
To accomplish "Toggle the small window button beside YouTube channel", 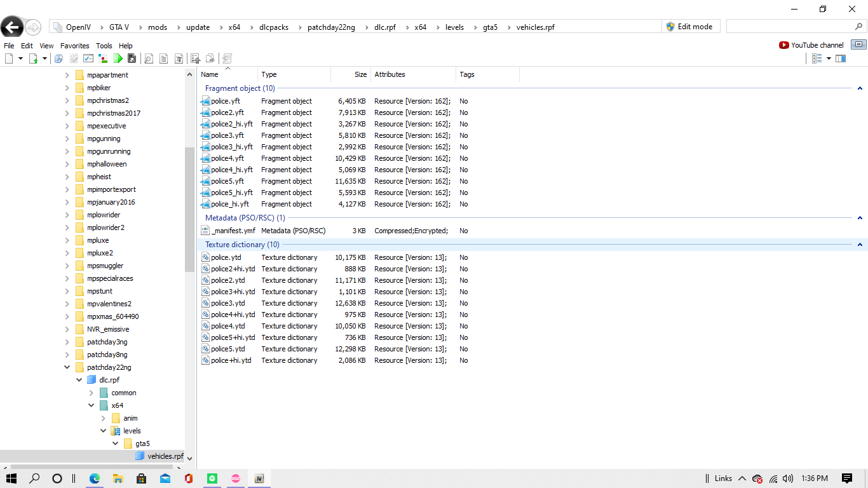I will (859, 44).
